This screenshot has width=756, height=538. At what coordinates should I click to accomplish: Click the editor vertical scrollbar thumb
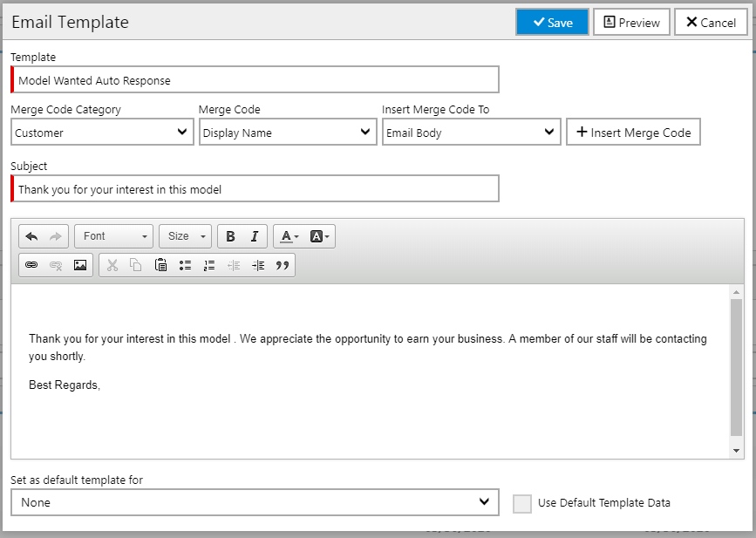pos(736,367)
